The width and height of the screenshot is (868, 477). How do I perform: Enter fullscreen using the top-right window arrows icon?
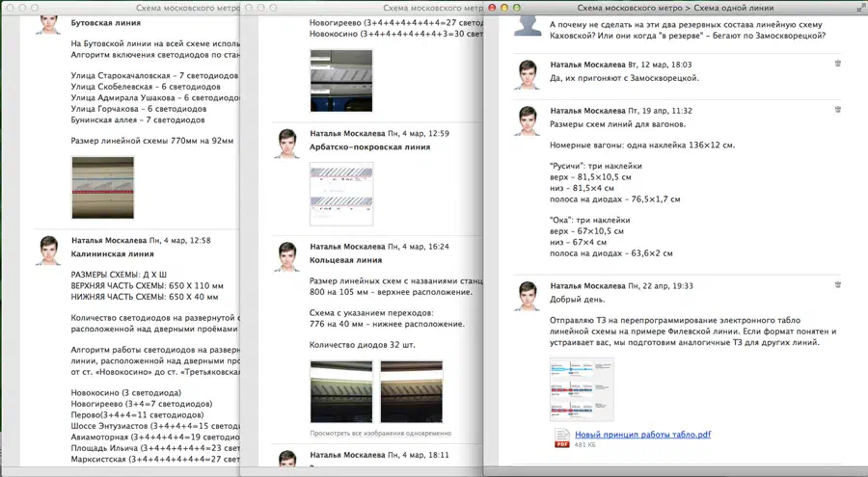pos(858,7)
